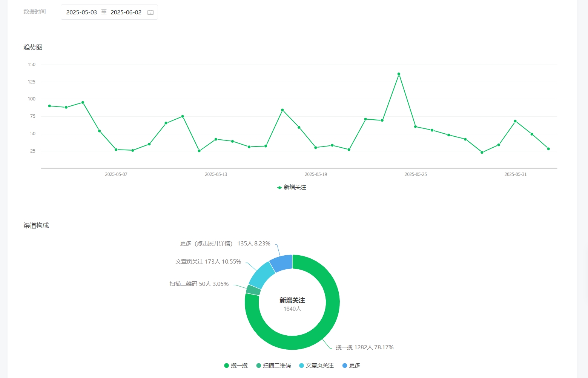Expand 更多（点击展开详情）135人 label
Viewport: 588px width, 378px height.
(225, 244)
